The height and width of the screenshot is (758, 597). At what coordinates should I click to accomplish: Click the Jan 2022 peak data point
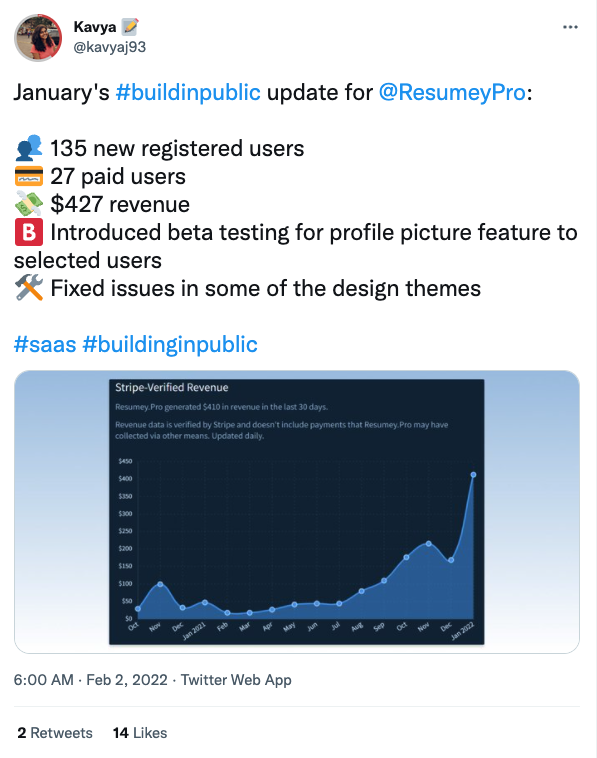click(473, 475)
